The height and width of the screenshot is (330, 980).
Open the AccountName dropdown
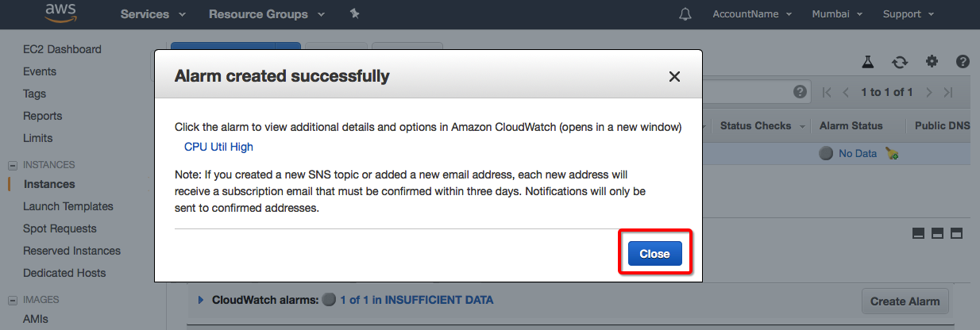(x=751, y=14)
